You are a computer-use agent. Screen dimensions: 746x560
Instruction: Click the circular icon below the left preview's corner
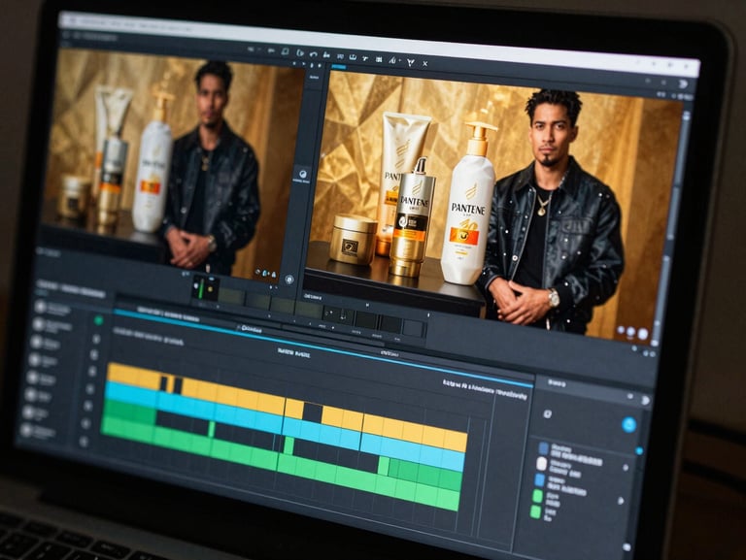[289, 280]
